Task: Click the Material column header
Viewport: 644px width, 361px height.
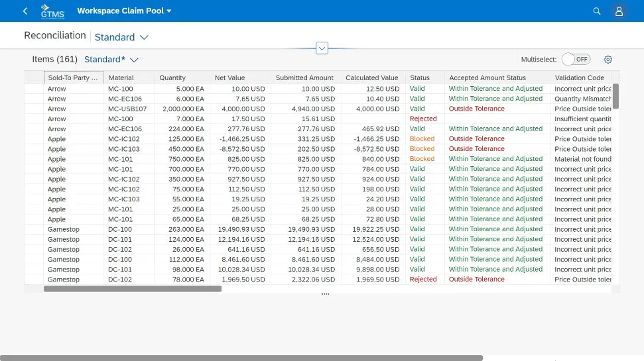Action: [x=121, y=78]
